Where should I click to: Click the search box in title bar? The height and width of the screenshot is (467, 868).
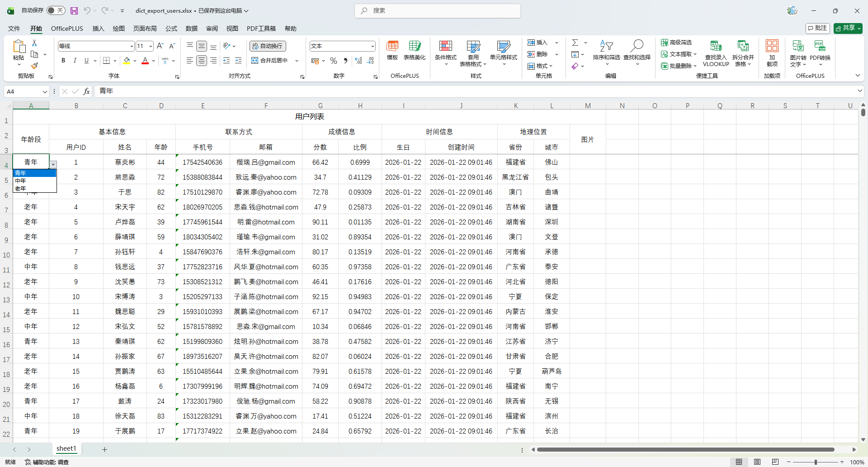point(437,10)
